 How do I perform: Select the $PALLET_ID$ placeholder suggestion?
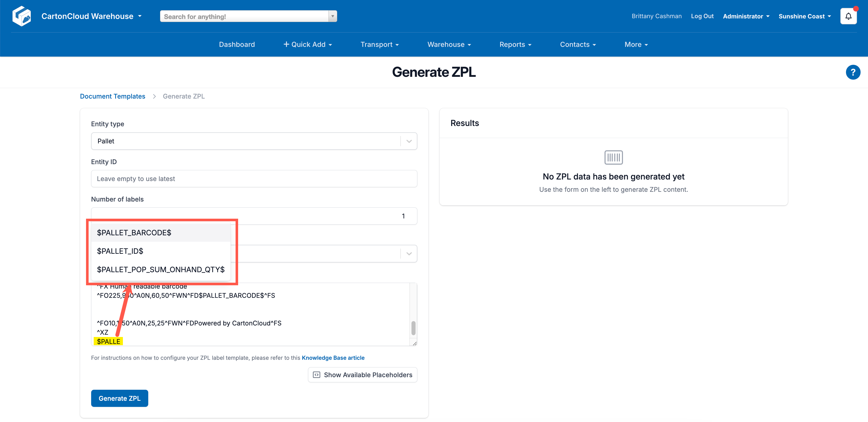pyautogui.click(x=120, y=251)
